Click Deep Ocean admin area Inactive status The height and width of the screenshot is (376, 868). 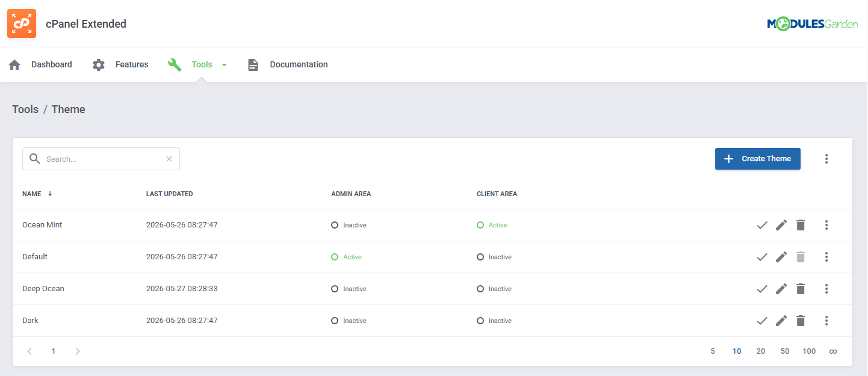coord(349,289)
